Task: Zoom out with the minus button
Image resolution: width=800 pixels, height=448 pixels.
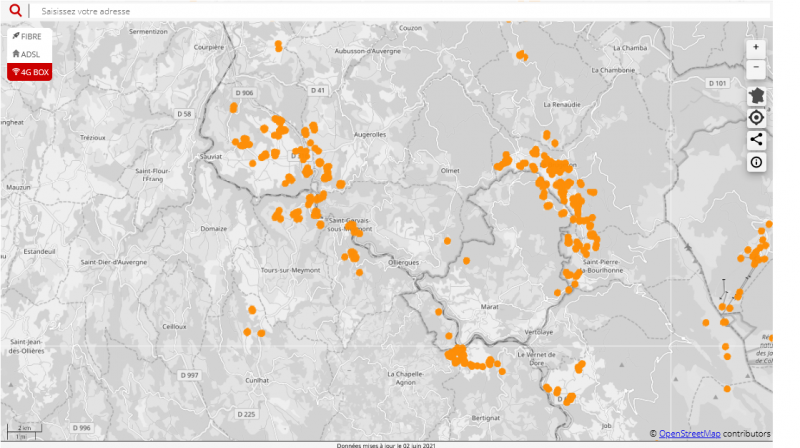Action: 756,68
